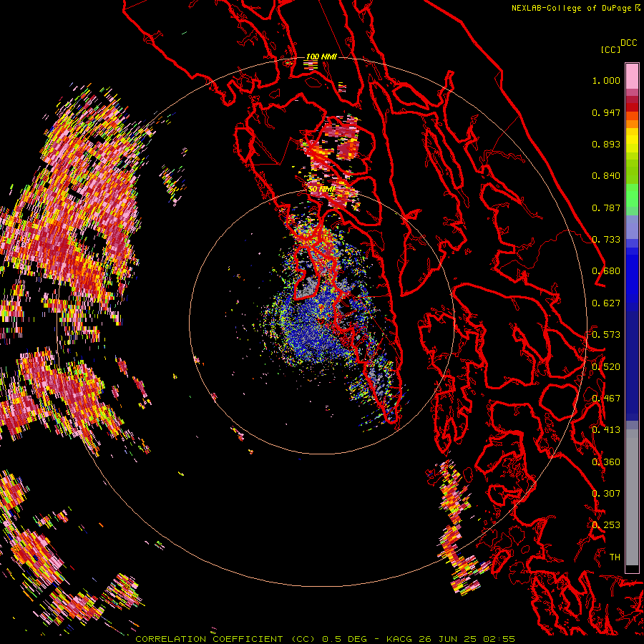Click the 0.360 color scale value
This screenshot has height=644, width=644.
606,462
